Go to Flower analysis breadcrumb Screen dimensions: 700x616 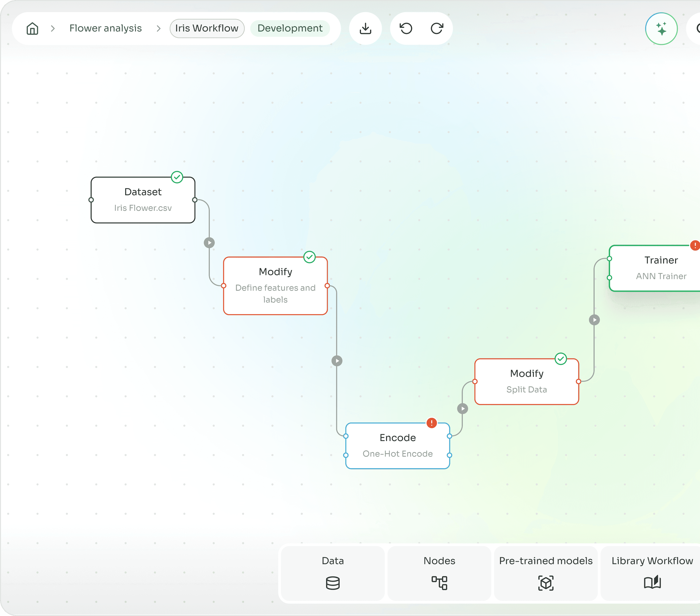coord(105,28)
